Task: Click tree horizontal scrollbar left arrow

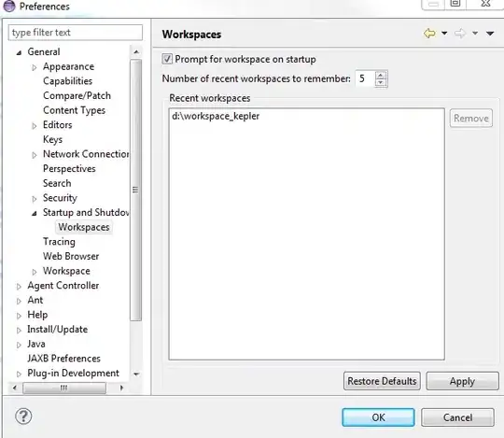Action: (14, 388)
